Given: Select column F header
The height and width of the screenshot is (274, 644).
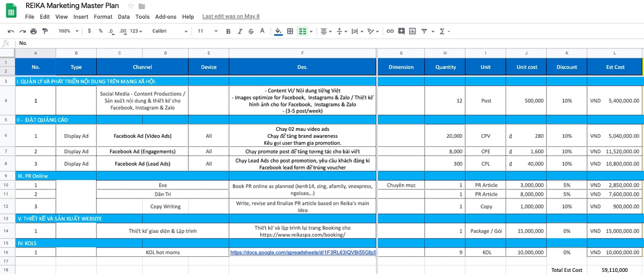Looking at the screenshot, I should pyautogui.click(x=303, y=53).
